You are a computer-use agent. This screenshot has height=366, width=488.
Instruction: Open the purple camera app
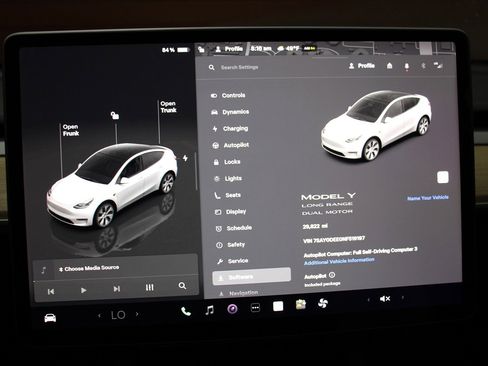(x=232, y=309)
